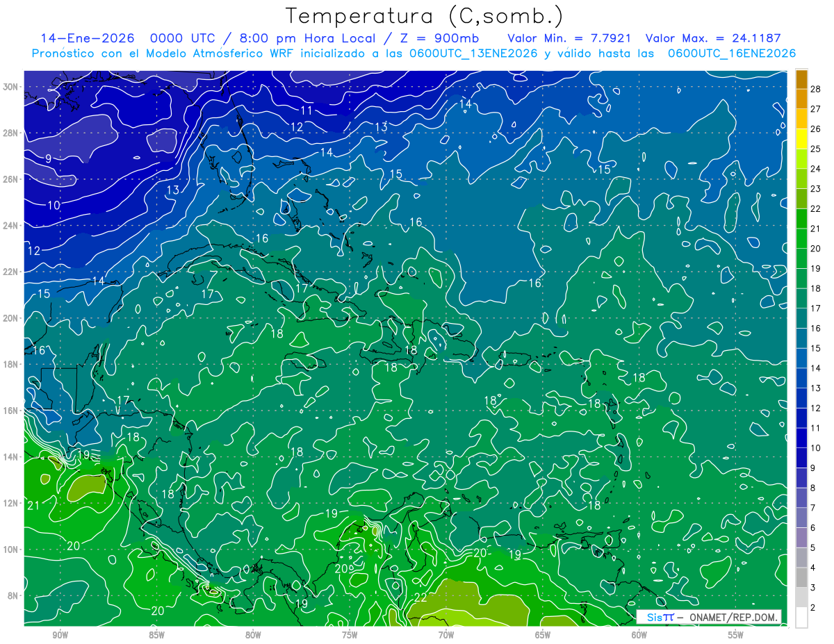This screenshot has height=644, width=834.
Task: Click legend label 7 on color scale
Action: (813, 508)
